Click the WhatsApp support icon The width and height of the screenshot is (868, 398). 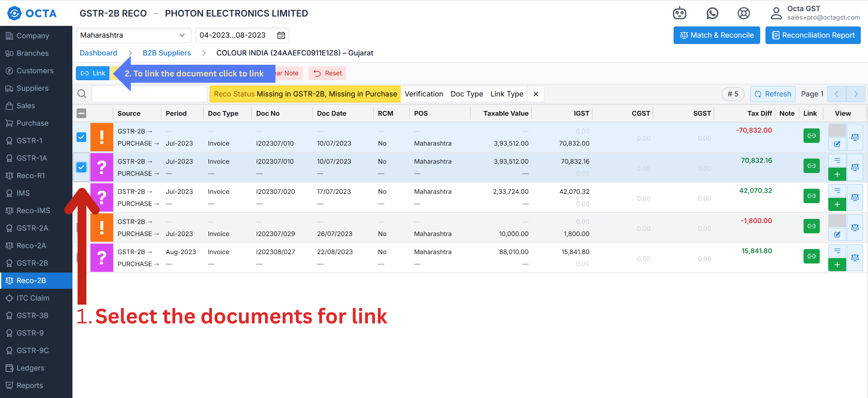[712, 13]
